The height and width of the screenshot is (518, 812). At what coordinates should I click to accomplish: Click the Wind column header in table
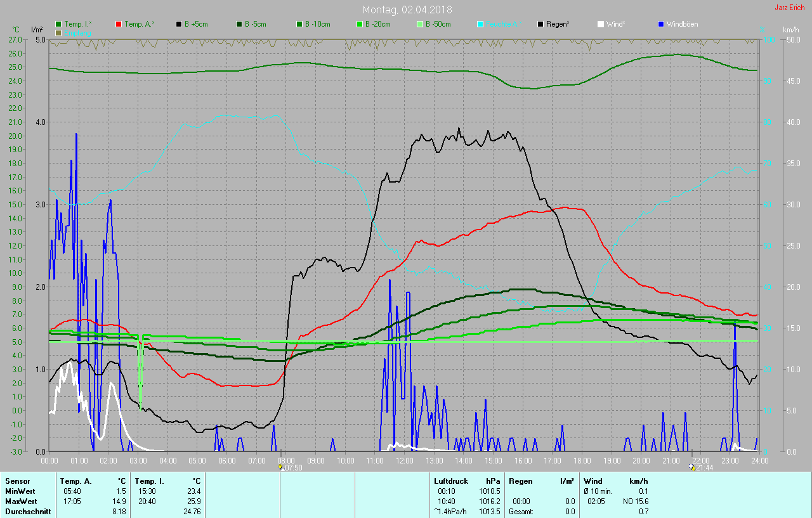pyautogui.click(x=593, y=481)
